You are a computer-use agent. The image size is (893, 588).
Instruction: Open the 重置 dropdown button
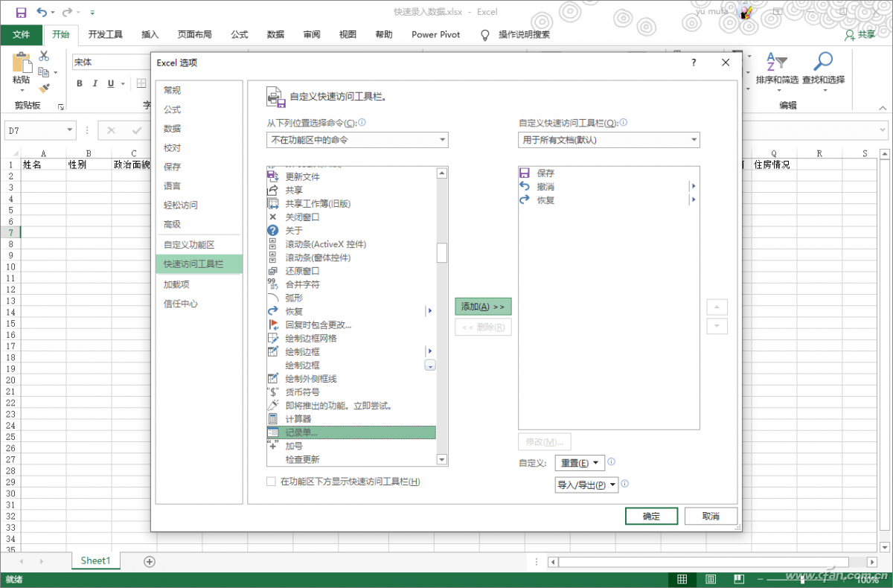pos(580,463)
